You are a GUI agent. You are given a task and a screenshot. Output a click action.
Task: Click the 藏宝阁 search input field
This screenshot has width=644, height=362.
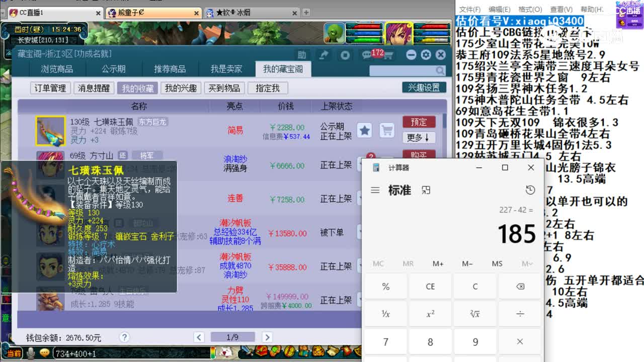(403, 71)
